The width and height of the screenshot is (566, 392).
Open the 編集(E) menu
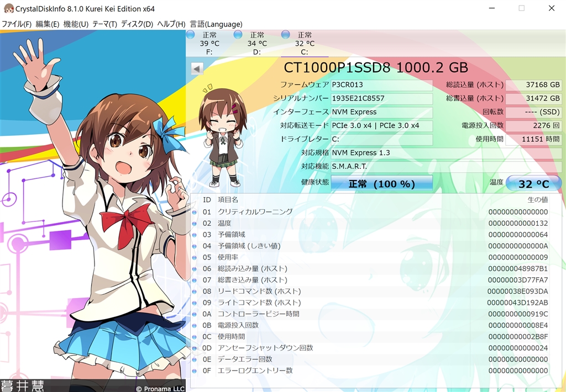coord(48,24)
